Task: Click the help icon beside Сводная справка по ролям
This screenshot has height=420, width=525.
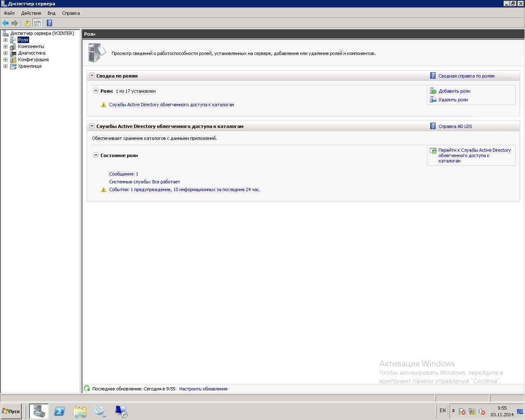Action: coord(433,75)
